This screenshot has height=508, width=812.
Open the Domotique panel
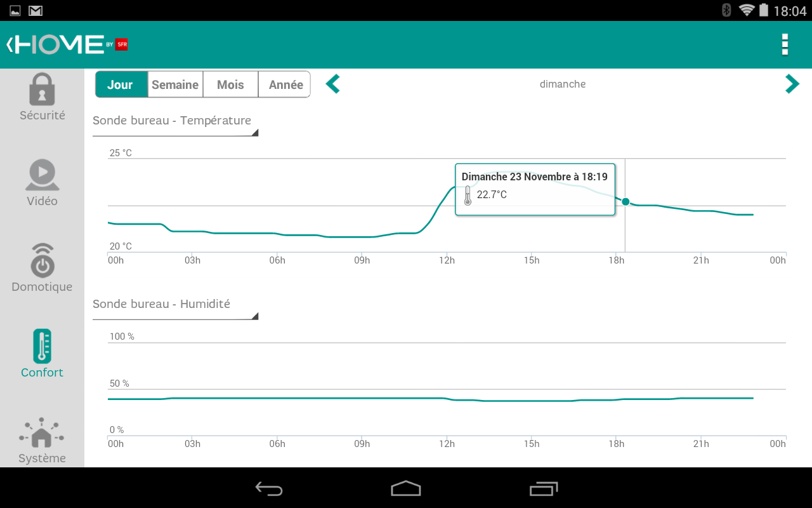point(42,267)
